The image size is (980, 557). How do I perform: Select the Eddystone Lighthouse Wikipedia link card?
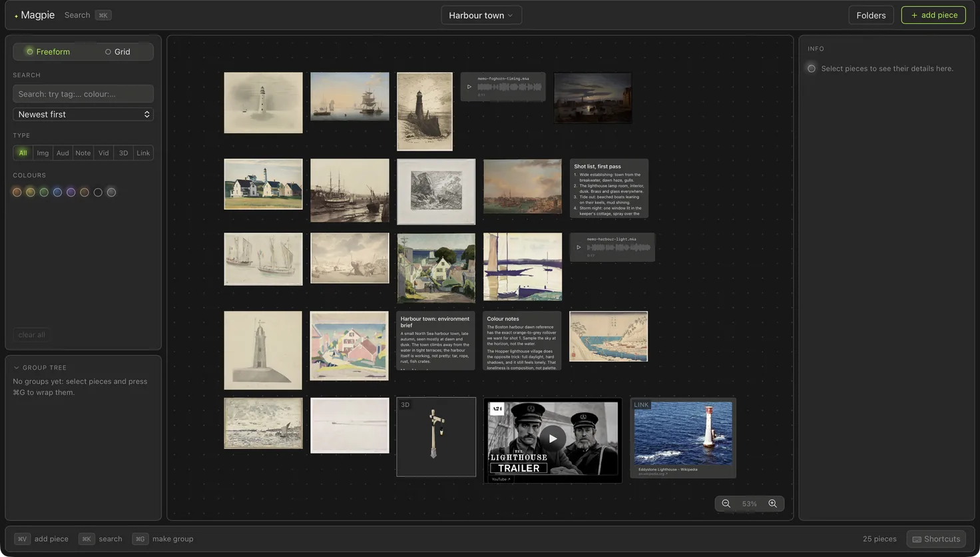tap(683, 438)
